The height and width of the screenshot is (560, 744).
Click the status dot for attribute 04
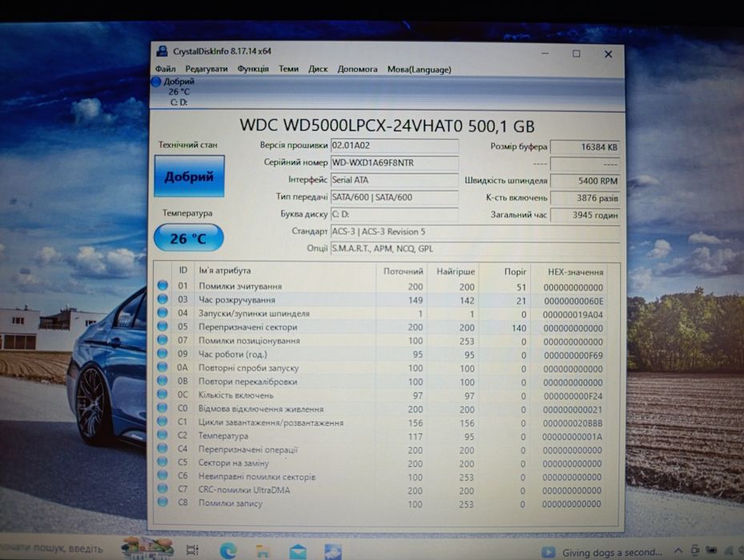click(163, 312)
